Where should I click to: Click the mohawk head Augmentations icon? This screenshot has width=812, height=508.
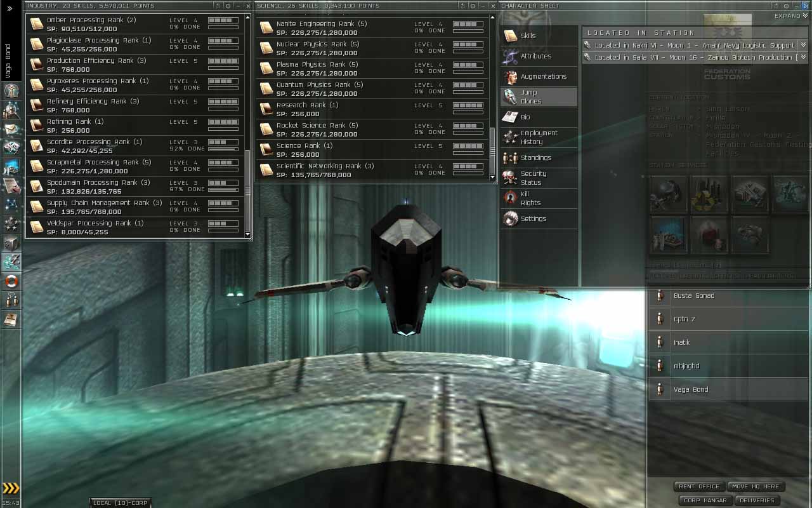click(x=511, y=77)
